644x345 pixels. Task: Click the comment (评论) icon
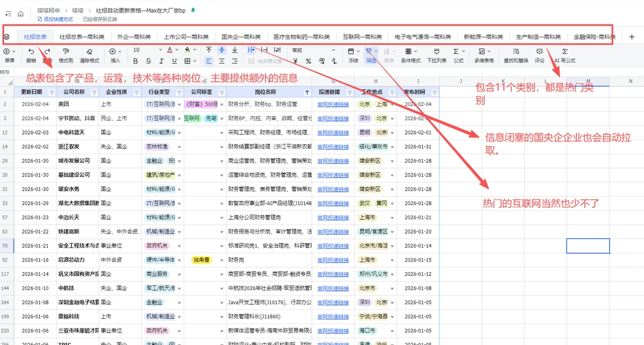click(539, 52)
